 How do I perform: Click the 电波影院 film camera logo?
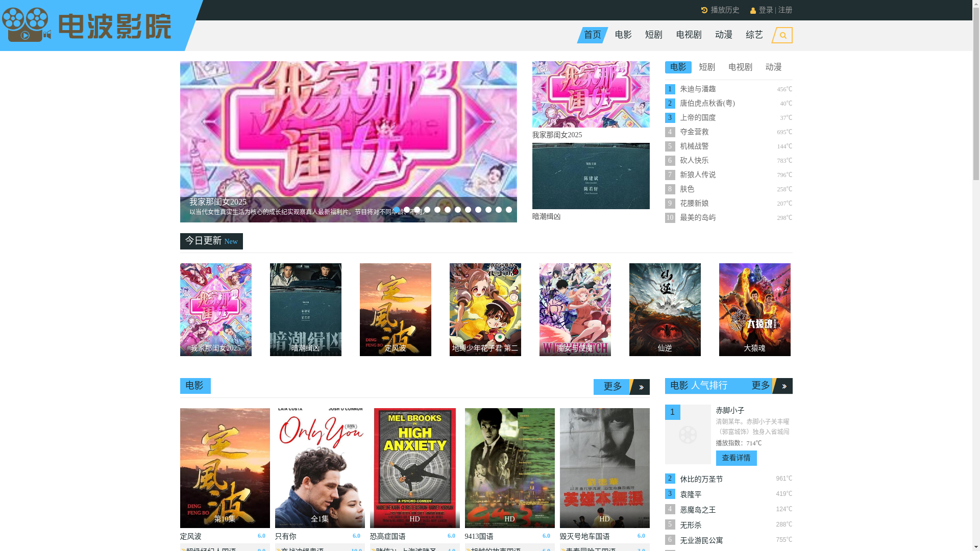[26, 25]
